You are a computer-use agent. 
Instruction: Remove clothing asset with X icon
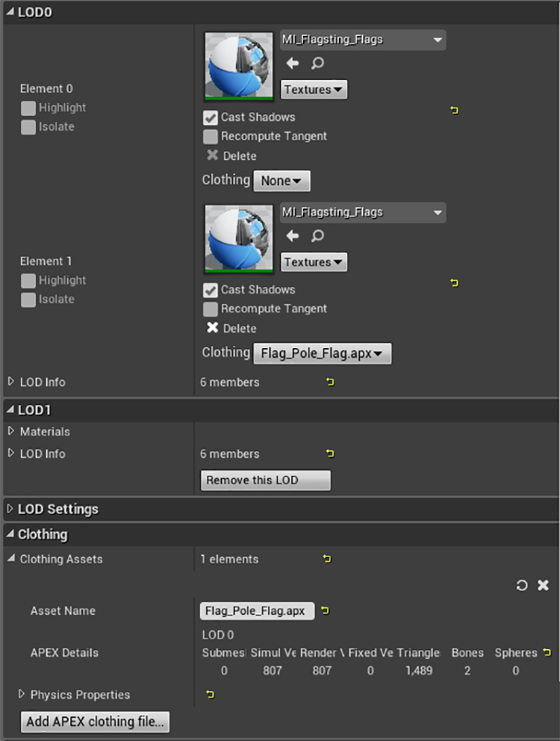click(x=544, y=586)
